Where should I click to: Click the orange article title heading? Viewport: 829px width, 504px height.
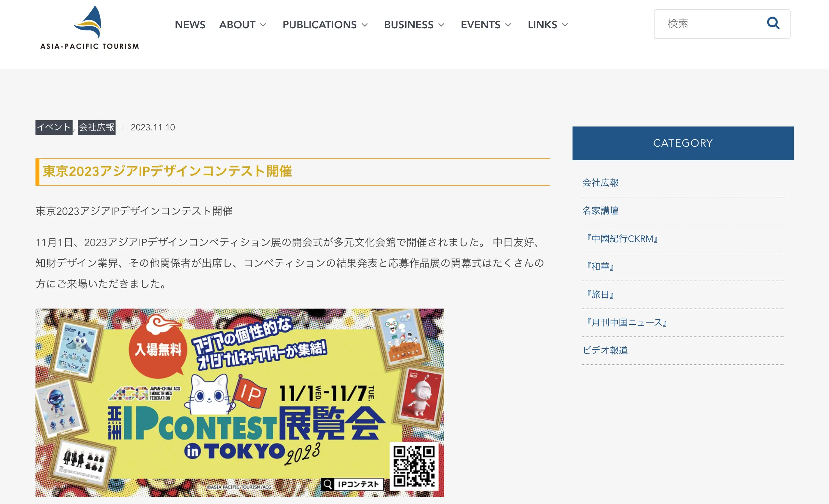point(167,171)
